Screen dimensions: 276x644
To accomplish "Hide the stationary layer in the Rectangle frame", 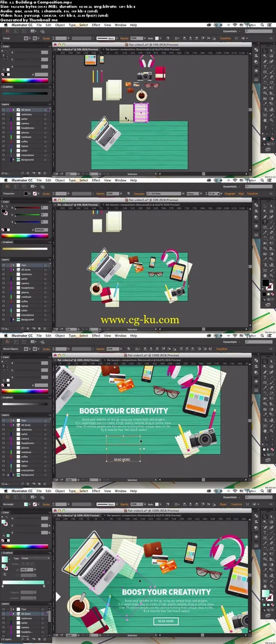I will point(4,618).
